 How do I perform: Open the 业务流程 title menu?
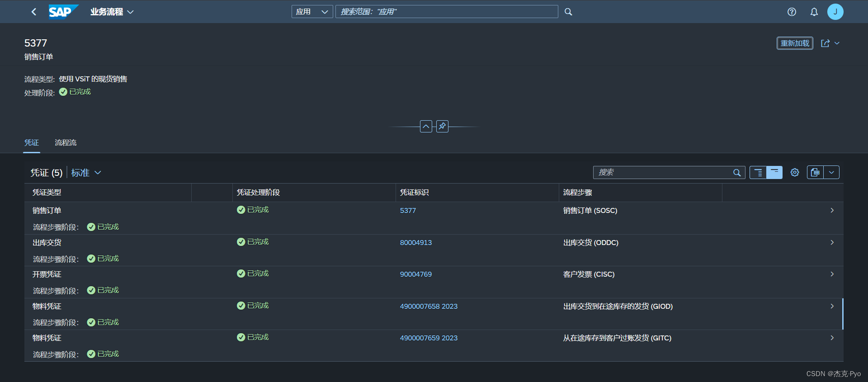(x=112, y=12)
